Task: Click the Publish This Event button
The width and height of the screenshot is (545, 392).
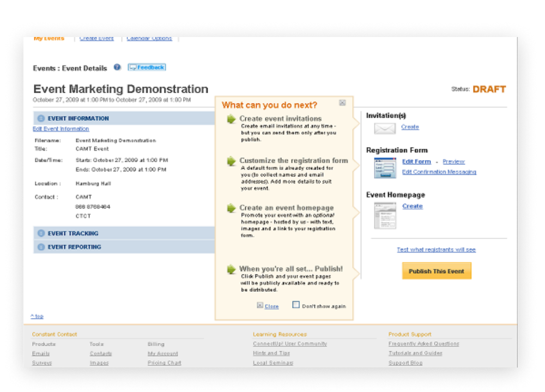Action: click(x=437, y=271)
